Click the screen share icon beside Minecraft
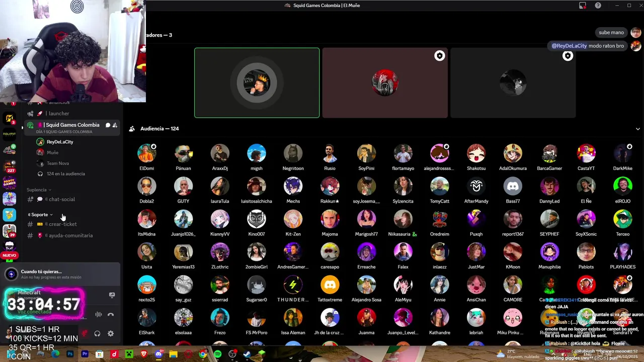Viewport: 644px width, 362px height. 112,295
